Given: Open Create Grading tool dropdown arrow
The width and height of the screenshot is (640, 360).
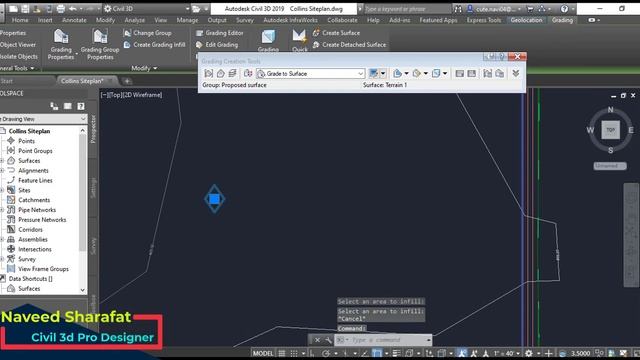Looking at the screenshot, I should coord(383,73).
